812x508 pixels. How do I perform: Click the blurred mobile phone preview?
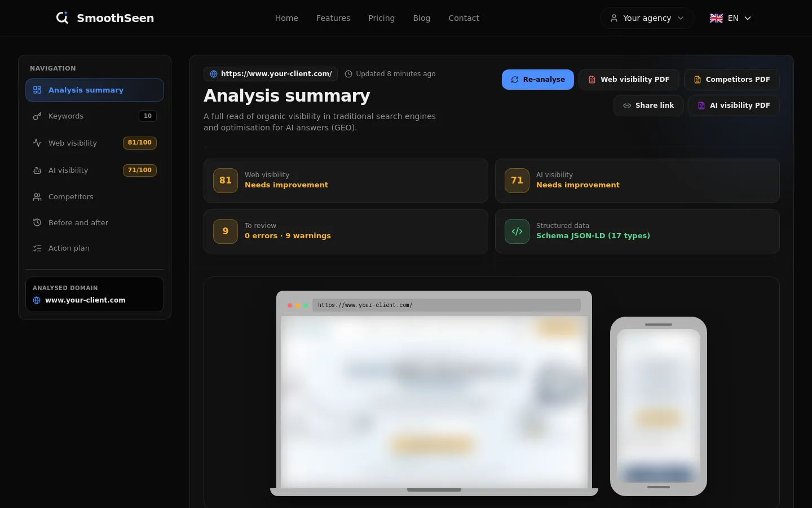pyautogui.click(x=659, y=406)
